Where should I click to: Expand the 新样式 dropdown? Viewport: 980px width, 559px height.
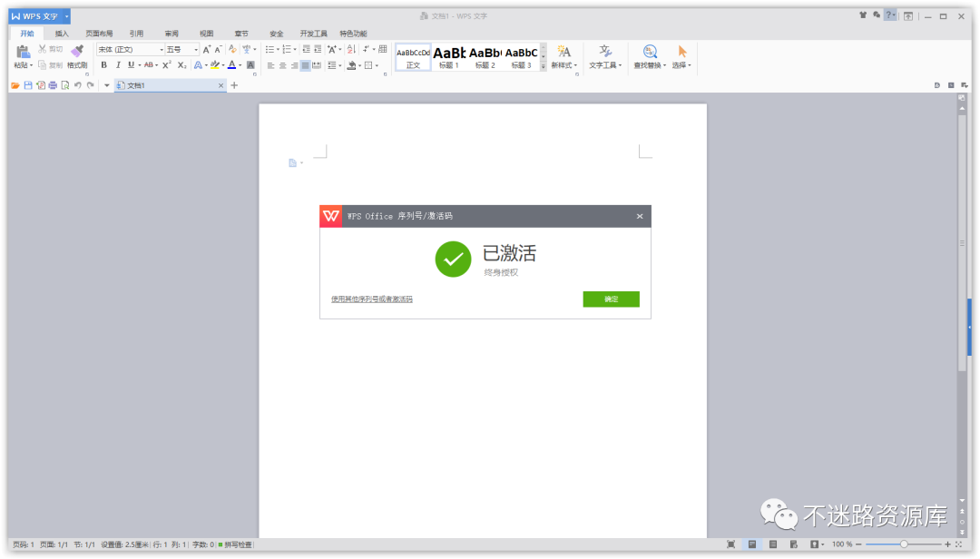pos(575,65)
